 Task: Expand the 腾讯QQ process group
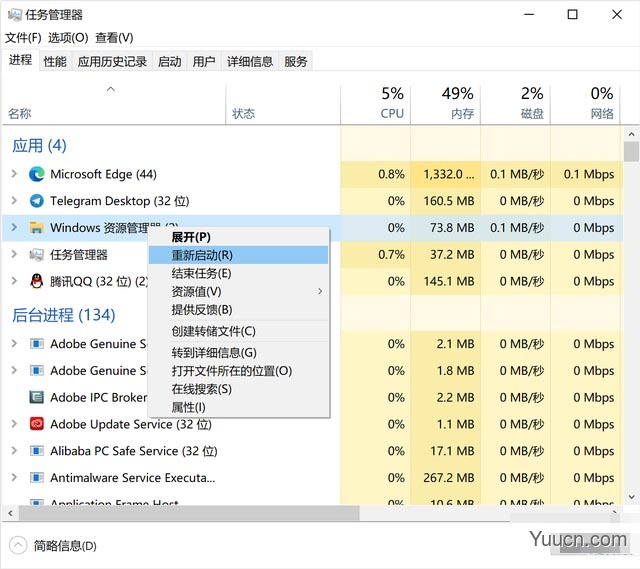(14, 281)
